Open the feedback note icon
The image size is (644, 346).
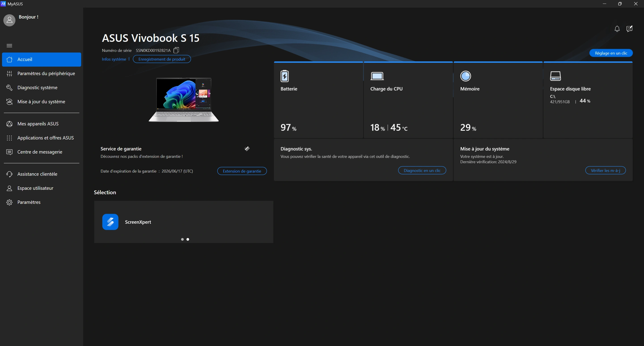(x=629, y=29)
